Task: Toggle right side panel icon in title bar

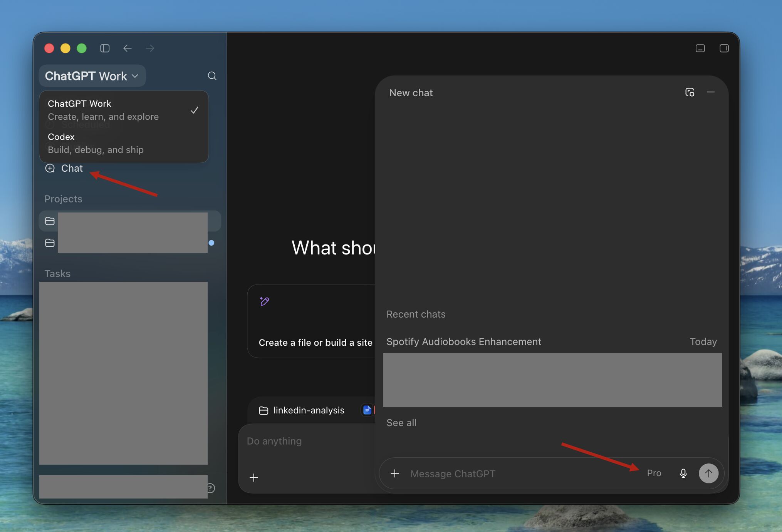Action: point(724,48)
